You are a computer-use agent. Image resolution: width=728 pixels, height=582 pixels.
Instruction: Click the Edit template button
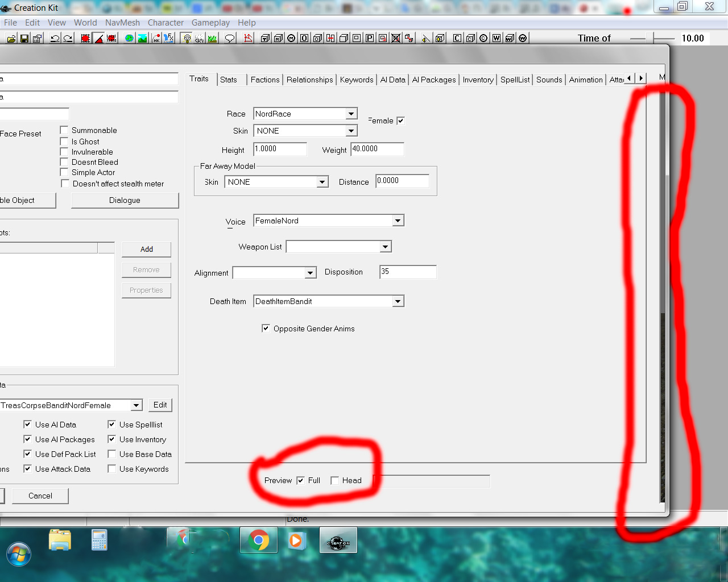click(x=160, y=405)
